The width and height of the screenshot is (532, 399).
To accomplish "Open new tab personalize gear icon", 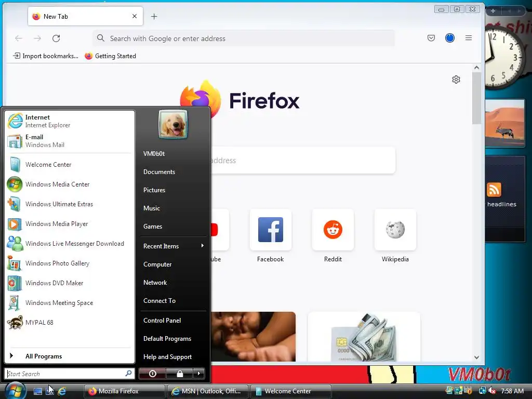I will tap(456, 79).
